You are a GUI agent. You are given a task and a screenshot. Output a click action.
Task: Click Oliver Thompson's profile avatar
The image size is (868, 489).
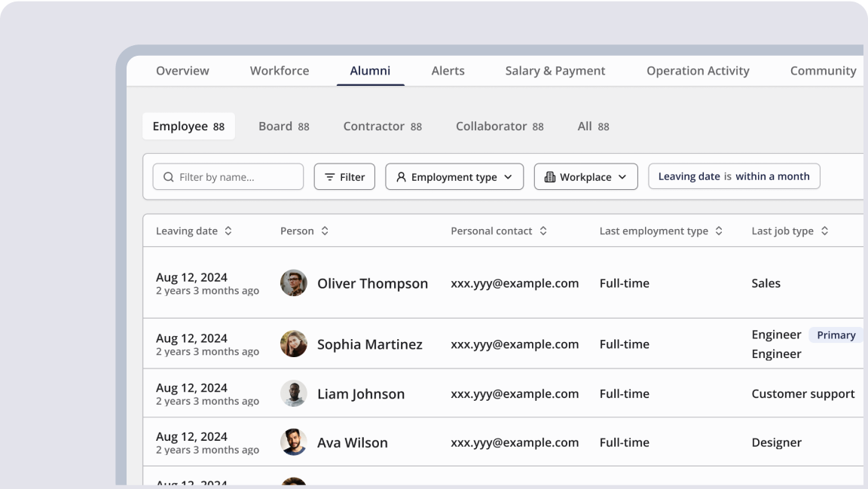293,283
